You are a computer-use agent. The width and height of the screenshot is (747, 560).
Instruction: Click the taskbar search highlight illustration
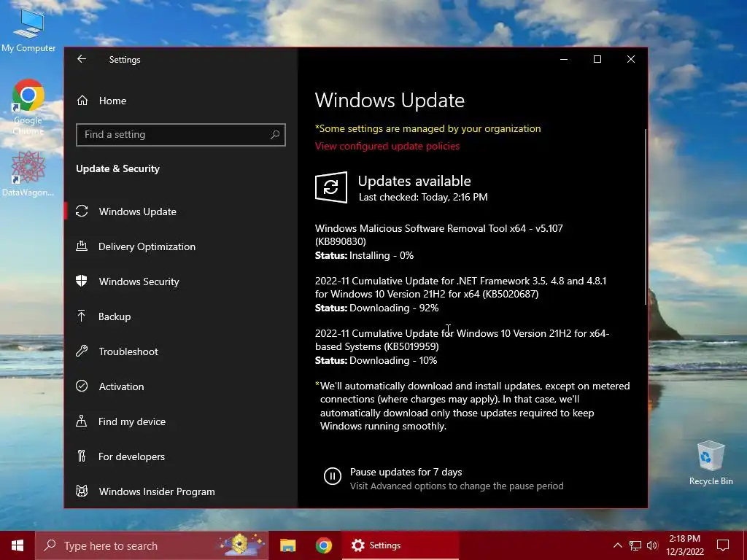click(x=241, y=545)
